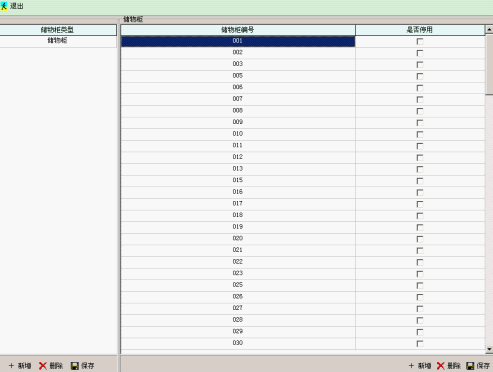
Task: Click the left panel red X delete icon
Action: pyautogui.click(x=43, y=366)
